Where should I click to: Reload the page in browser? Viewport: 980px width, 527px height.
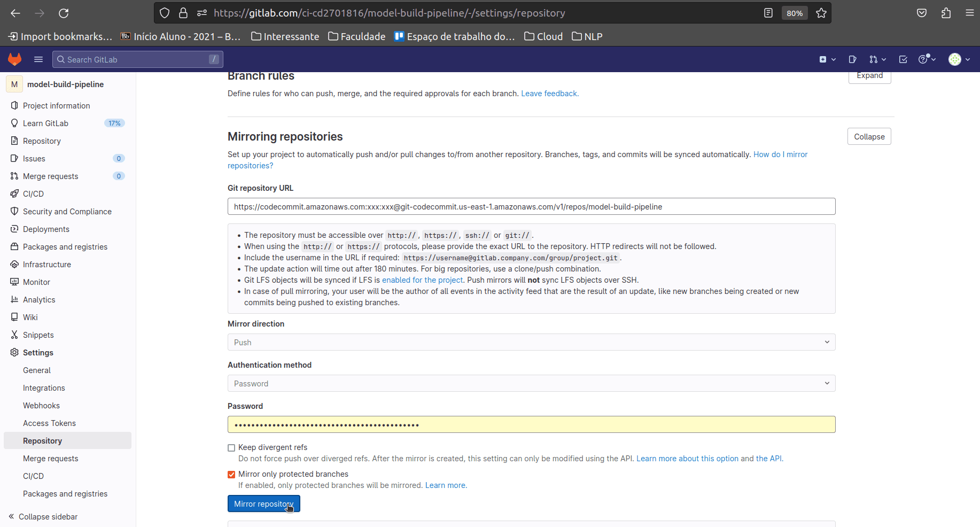click(x=64, y=13)
